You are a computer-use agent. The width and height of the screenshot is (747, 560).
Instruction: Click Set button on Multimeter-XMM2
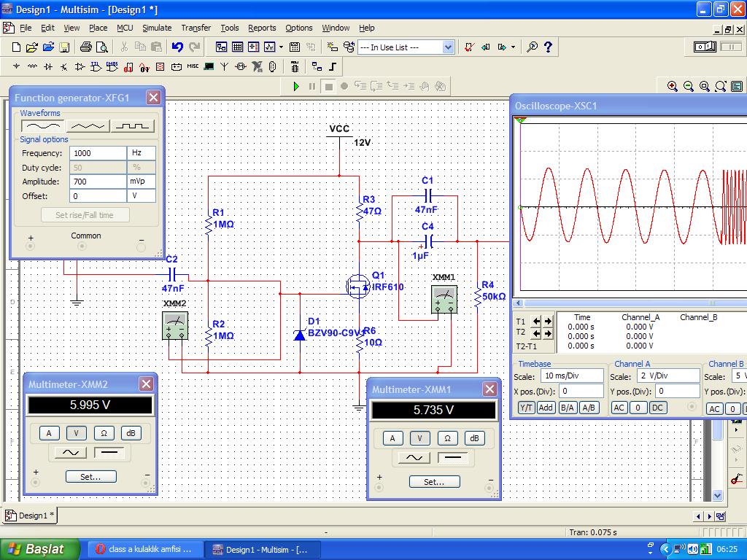[x=90, y=476]
